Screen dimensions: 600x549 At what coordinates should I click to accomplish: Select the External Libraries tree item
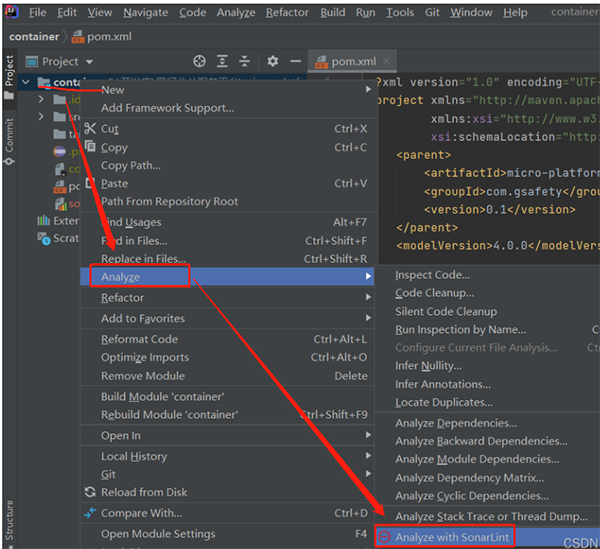click(58, 221)
